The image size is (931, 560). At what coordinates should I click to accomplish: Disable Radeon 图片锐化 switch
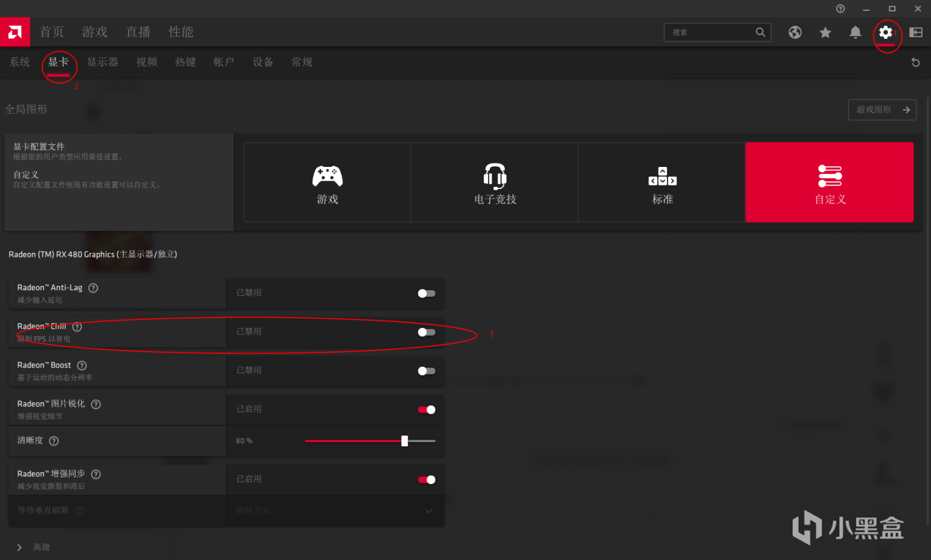coord(426,410)
